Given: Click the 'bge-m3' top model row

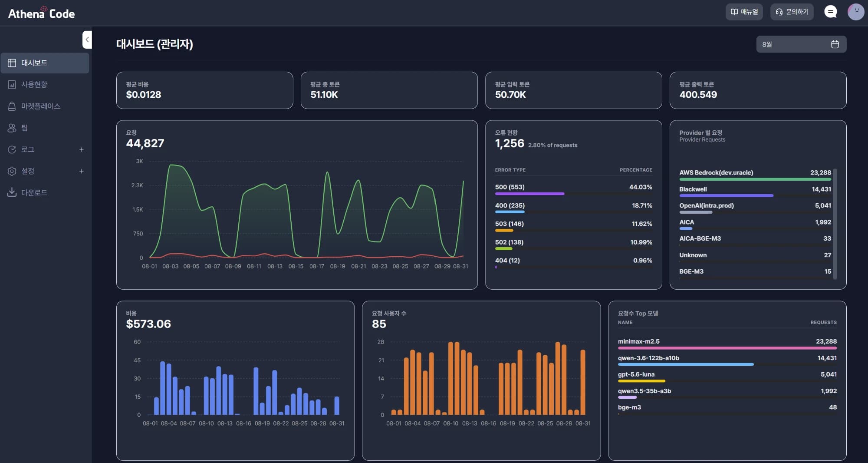Looking at the screenshot, I should (x=727, y=410).
